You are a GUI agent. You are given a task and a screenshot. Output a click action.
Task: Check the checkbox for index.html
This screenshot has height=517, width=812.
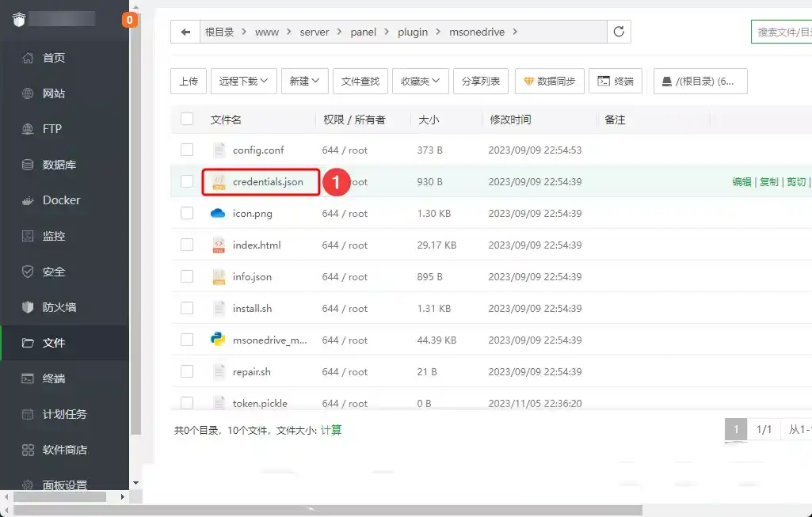186,245
